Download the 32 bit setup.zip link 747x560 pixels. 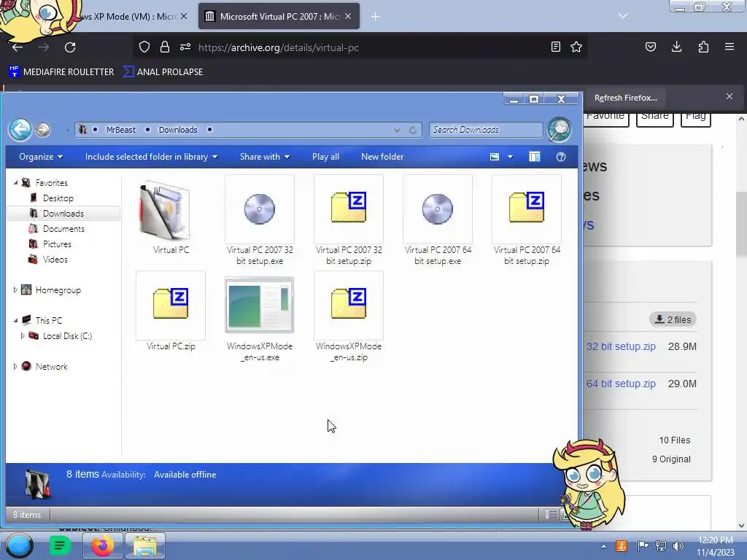pos(621,346)
